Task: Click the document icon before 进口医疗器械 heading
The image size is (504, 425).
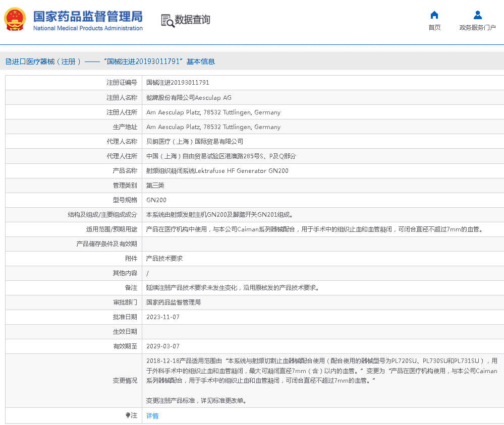Action: [x=8, y=62]
